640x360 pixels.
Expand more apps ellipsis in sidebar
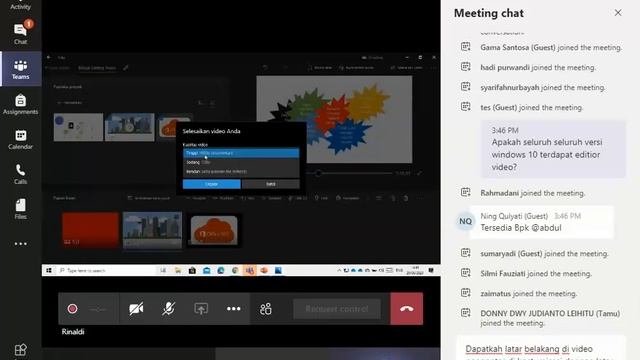[x=20, y=244]
